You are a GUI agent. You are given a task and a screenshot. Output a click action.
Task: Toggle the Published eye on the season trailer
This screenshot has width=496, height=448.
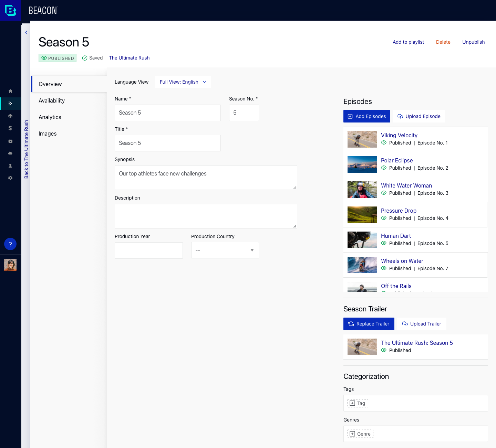tap(384, 350)
